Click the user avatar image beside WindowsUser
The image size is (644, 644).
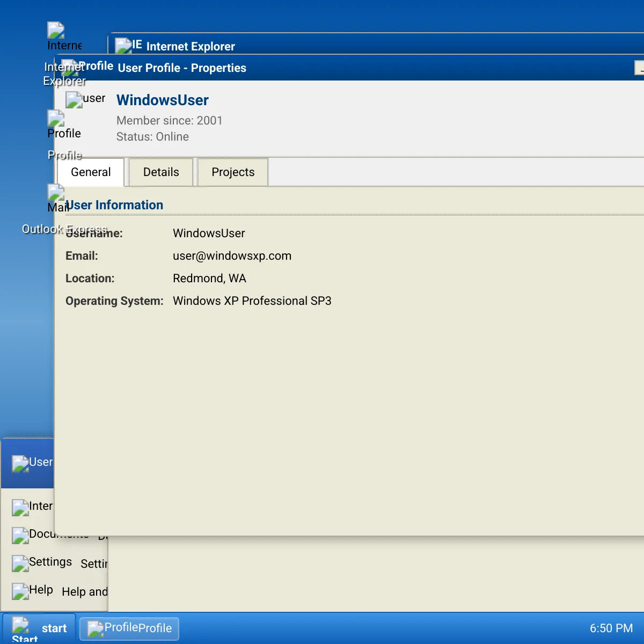pos(75,100)
